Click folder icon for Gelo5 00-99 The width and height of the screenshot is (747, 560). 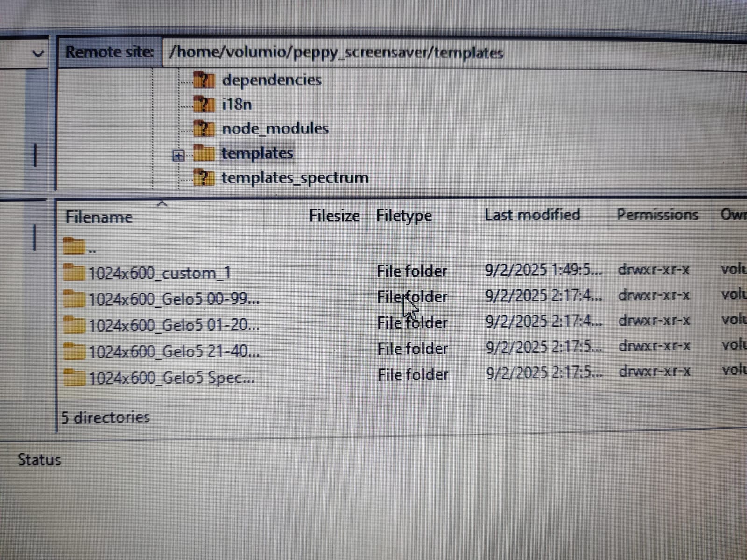tap(74, 298)
